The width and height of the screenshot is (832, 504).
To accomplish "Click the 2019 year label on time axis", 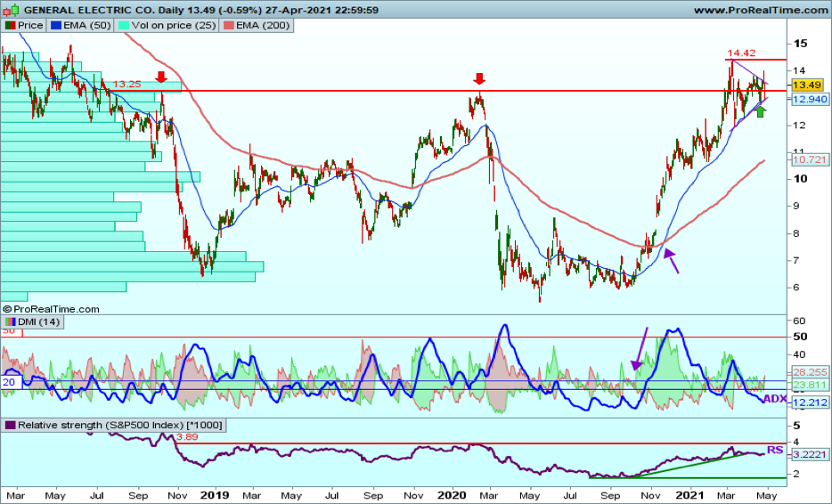I will 215,495.
